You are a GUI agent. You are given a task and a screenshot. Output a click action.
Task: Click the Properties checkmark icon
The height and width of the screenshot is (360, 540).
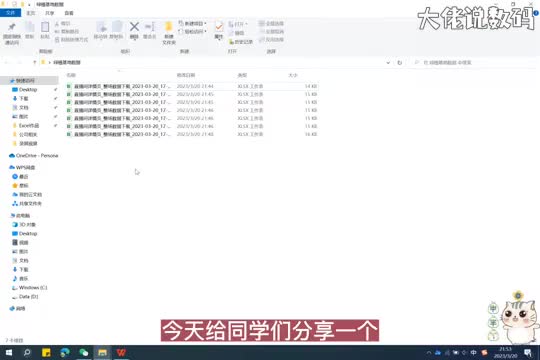coord(219,27)
